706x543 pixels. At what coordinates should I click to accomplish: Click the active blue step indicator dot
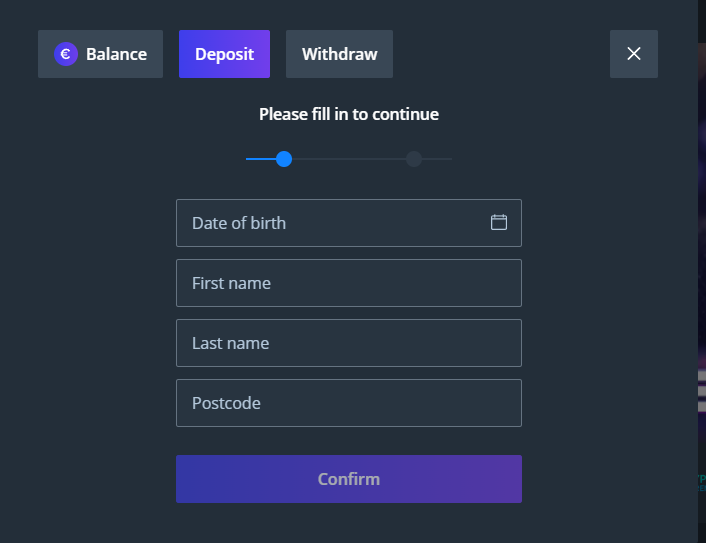(x=284, y=159)
